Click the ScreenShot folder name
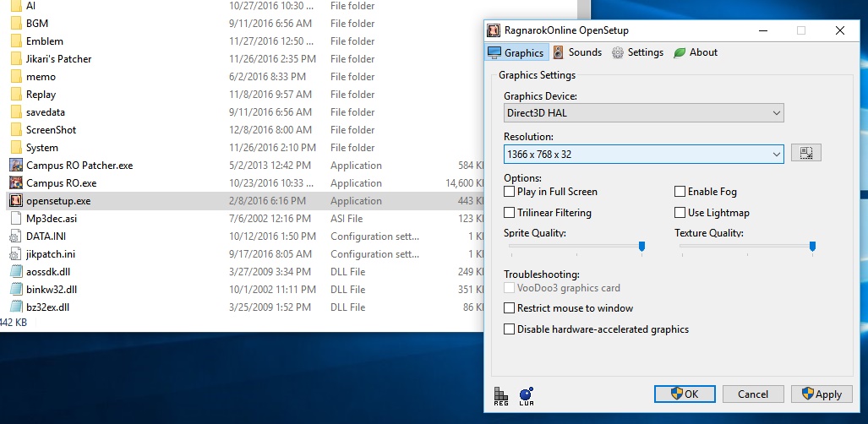This screenshot has width=868, height=424. (x=51, y=130)
